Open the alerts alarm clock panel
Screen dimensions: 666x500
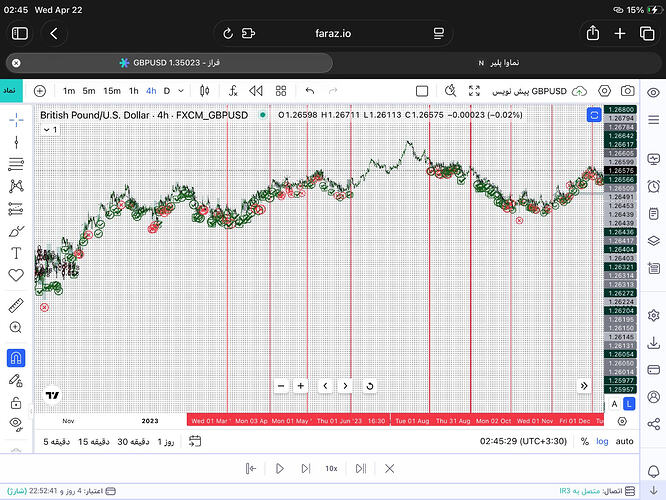click(x=653, y=186)
